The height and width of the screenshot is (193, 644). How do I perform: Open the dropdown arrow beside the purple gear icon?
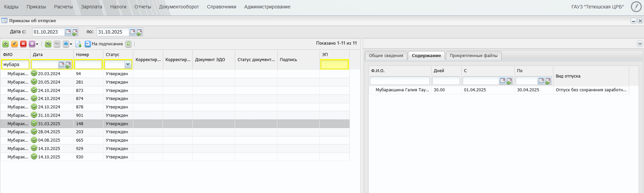click(x=37, y=44)
